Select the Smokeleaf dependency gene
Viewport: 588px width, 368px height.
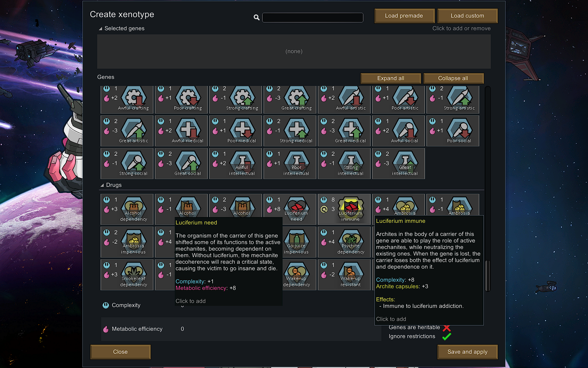(x=127, y=275)
